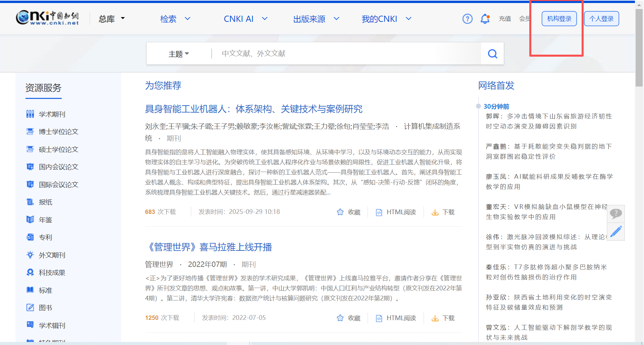Open the notification bell icon

(x=485, y=19)
